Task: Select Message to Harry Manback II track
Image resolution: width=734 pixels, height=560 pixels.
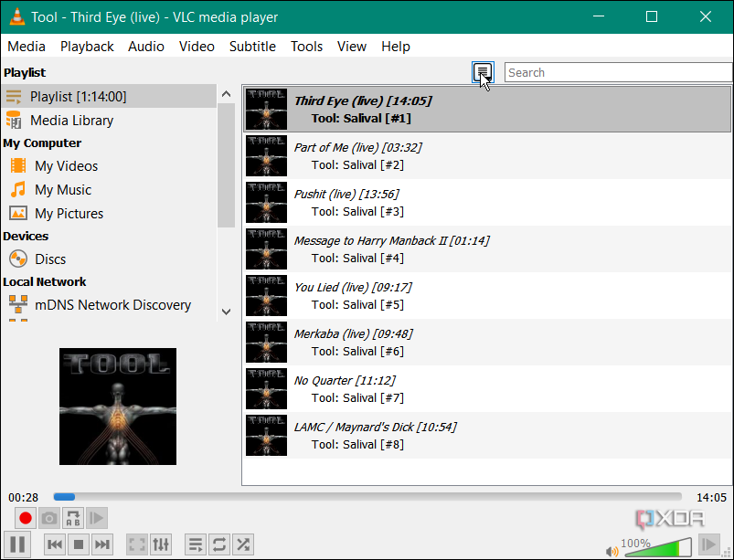Action: 487,249
